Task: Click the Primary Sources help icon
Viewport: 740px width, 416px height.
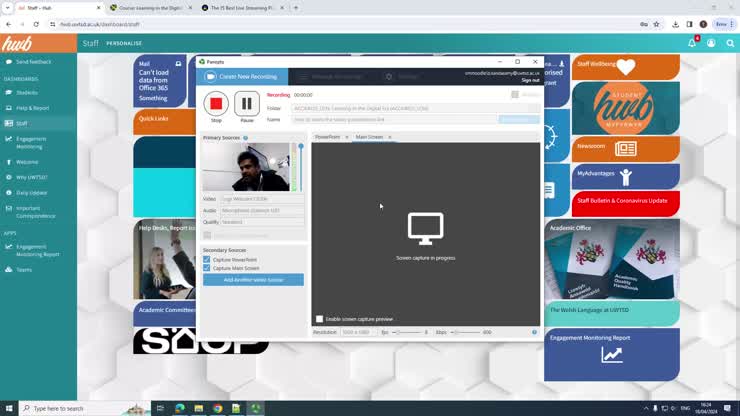Action: tap(246, 138)
